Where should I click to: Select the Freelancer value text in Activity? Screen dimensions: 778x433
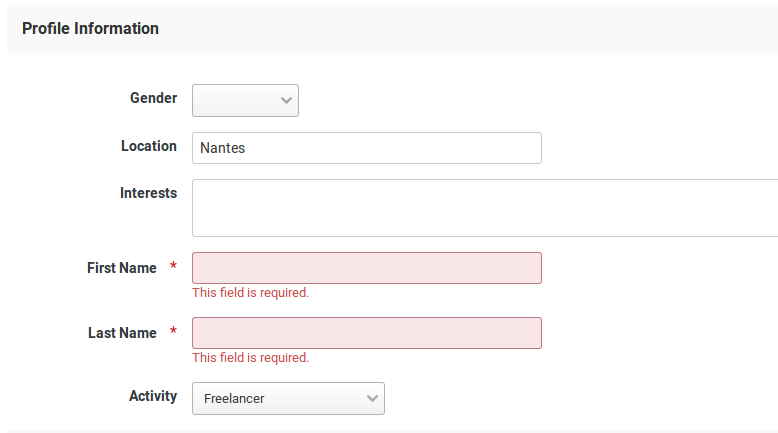[x=234, y=398]
